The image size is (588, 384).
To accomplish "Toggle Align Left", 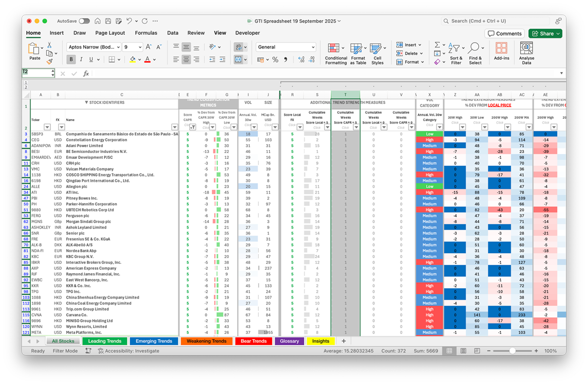I will click(x=176, y=59).
